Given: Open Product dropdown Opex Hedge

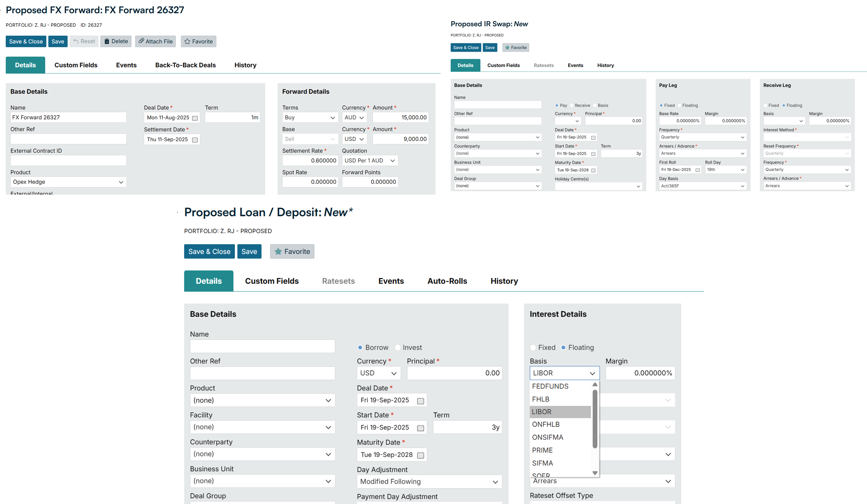Looking at the screenshot, I should (68, 182).
